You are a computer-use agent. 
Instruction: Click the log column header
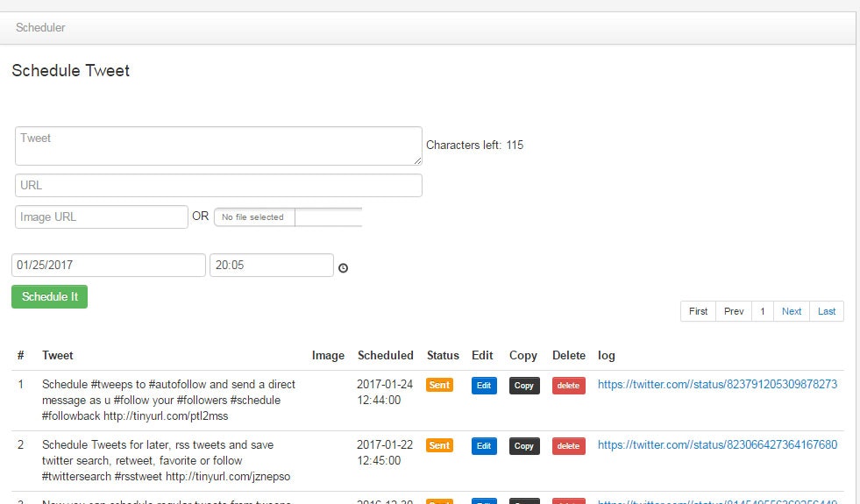click(x=606, y=355)
